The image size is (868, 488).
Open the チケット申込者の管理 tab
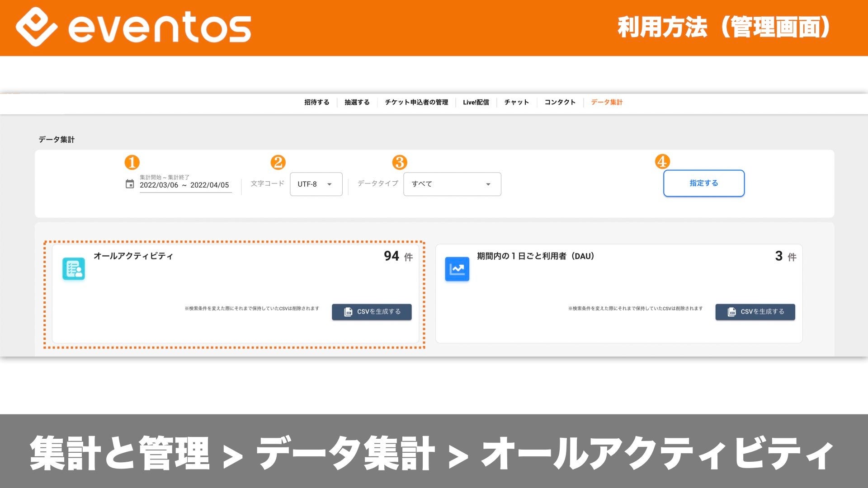pos(416,102)
